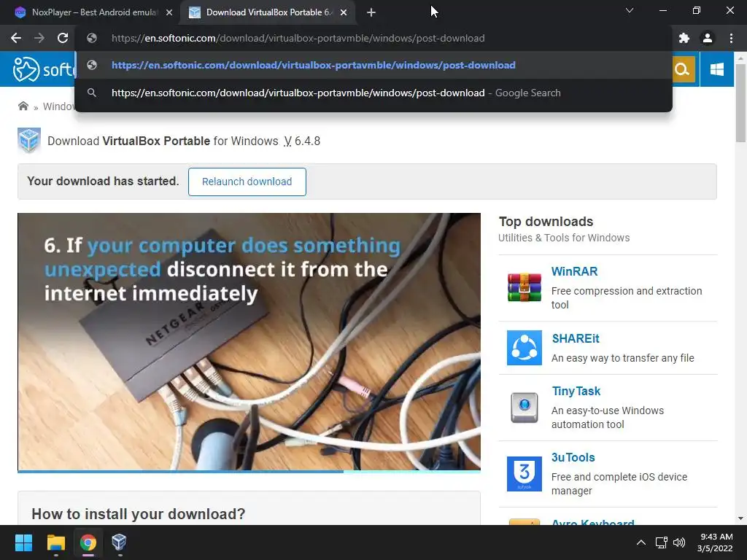Open the SHAREit link

point(576,338)
